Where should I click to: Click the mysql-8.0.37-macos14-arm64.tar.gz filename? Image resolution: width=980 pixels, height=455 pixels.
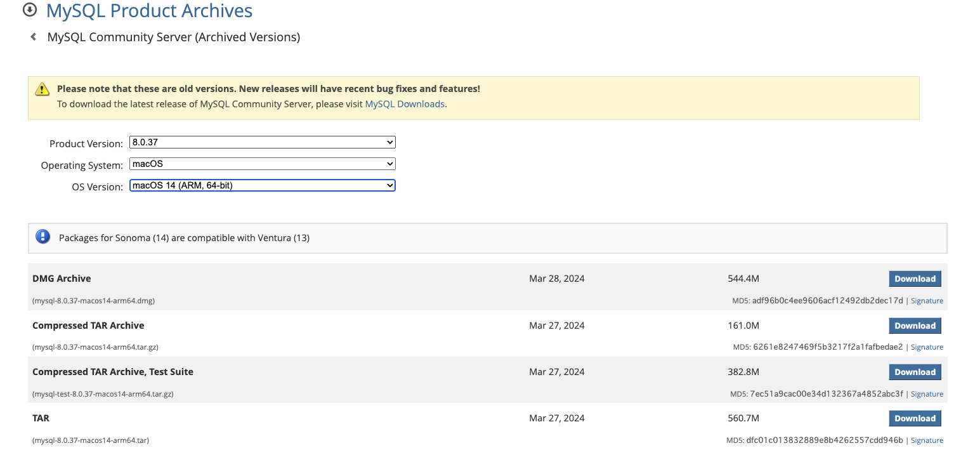(x=95, y=347)
